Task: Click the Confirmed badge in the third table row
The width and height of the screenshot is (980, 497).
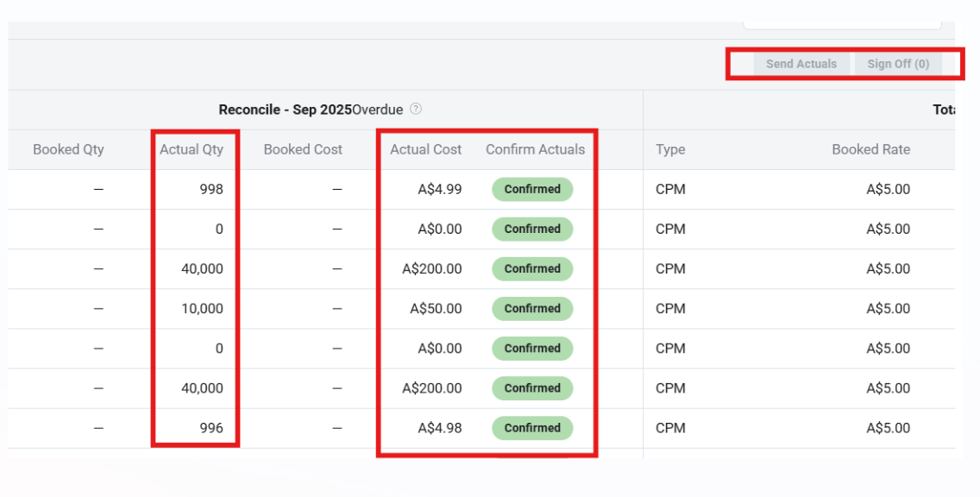Action: click(x=532, y=268)
